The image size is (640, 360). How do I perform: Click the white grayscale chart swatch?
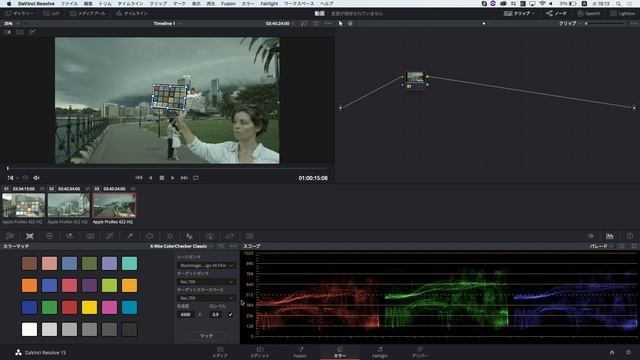(29, 329)
